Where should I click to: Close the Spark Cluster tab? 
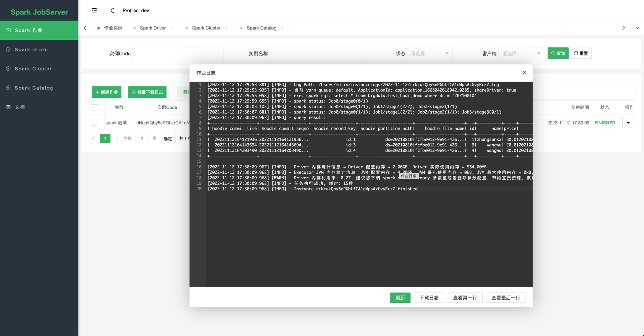click(226, 28)
